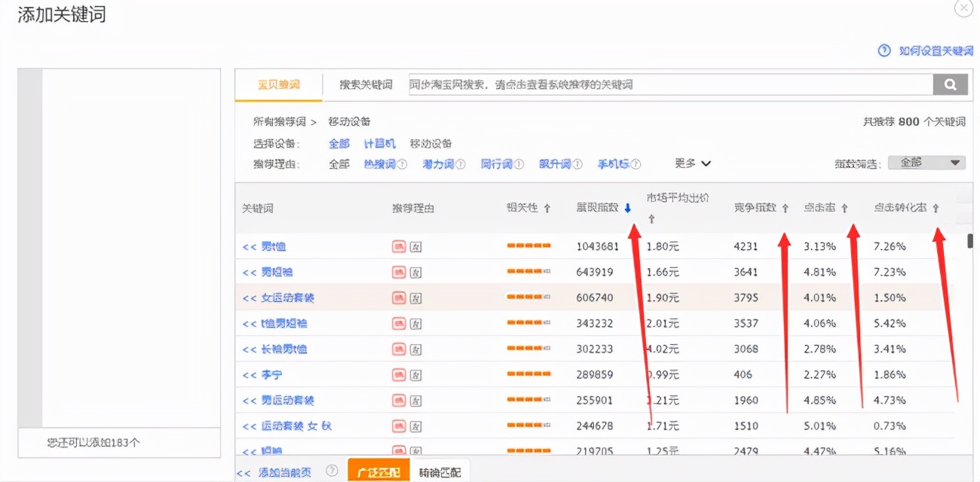Sort by 竞争指数 using its arrow
980x482 pixels.
pyautogui.click(x=785, y=208)
